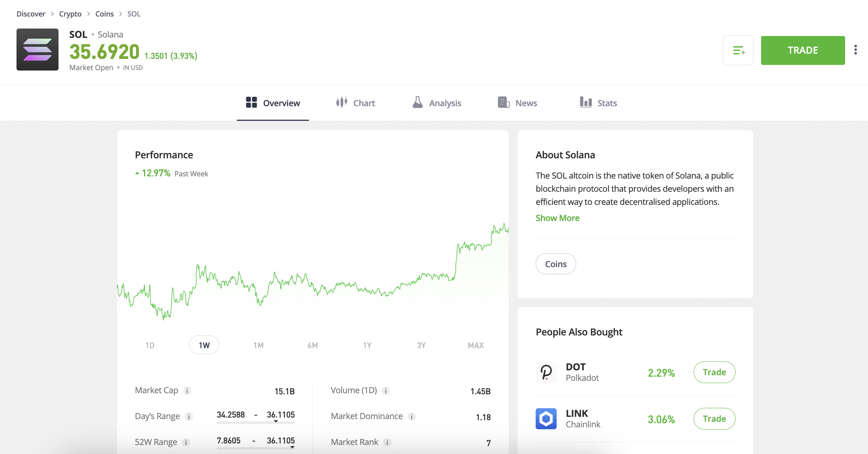Click the Day's Range slider bar

pos(256,422)
